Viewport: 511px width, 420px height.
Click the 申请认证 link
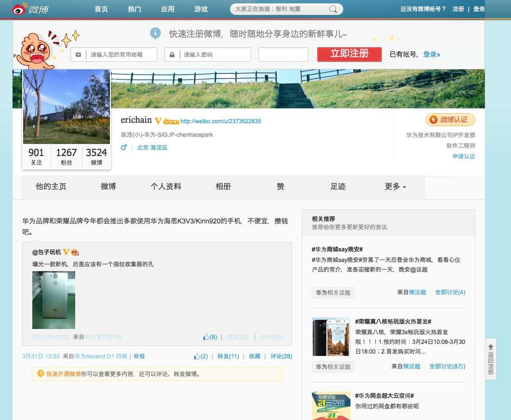pos(464,156)
